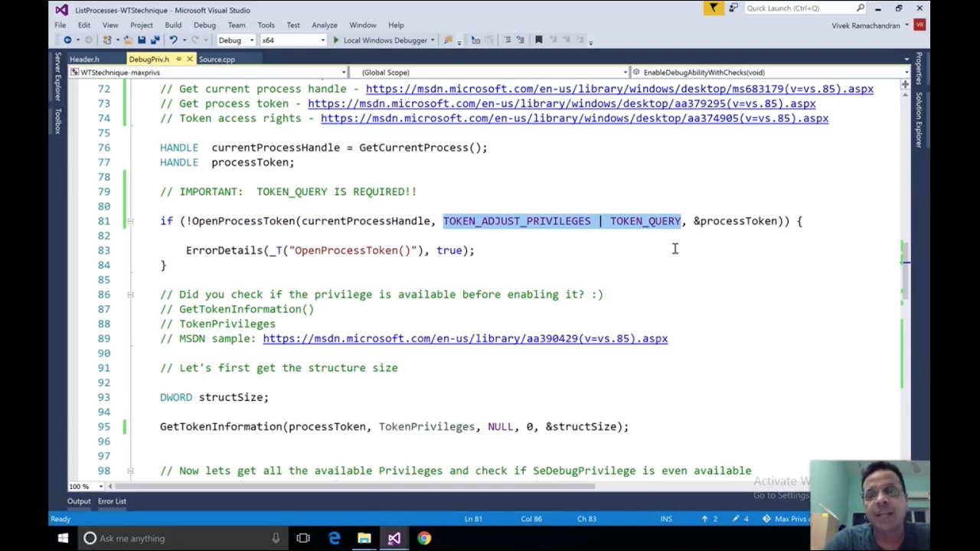Open the notifications flag icon
Viewport: 980px width, 551px height.
click(713, 8)
